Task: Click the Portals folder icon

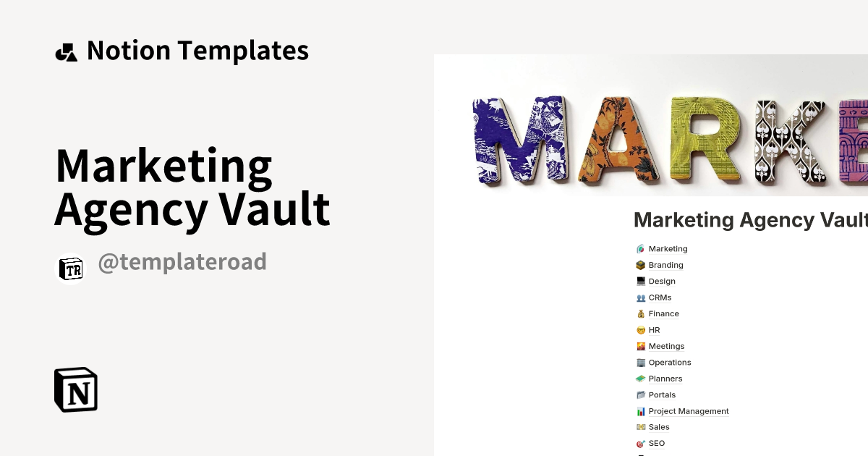Action: (640, 394)
